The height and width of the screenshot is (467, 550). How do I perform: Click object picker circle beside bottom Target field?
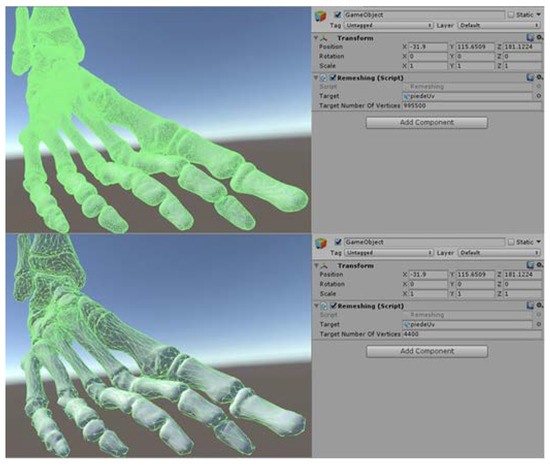[539, 324]
